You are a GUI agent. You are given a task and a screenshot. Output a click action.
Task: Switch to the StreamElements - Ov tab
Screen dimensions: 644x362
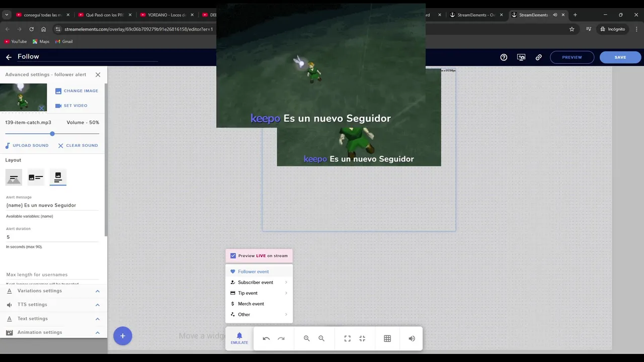(476, 15)
